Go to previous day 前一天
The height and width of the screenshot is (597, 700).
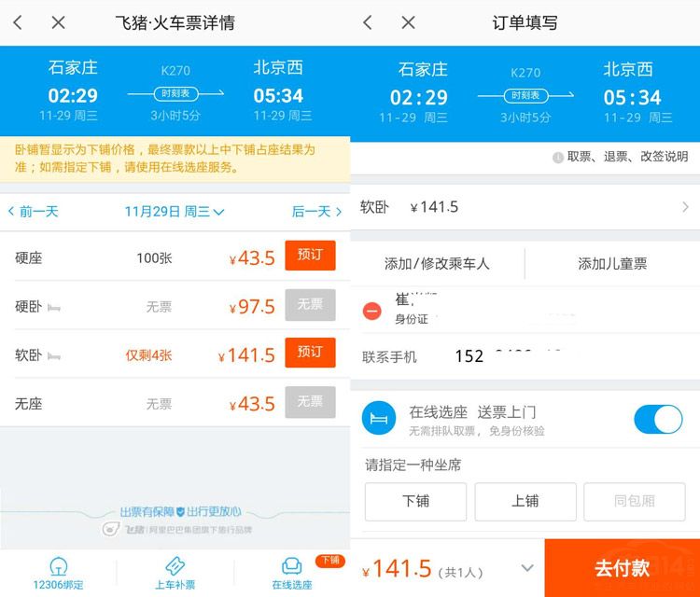coord(34,212)
